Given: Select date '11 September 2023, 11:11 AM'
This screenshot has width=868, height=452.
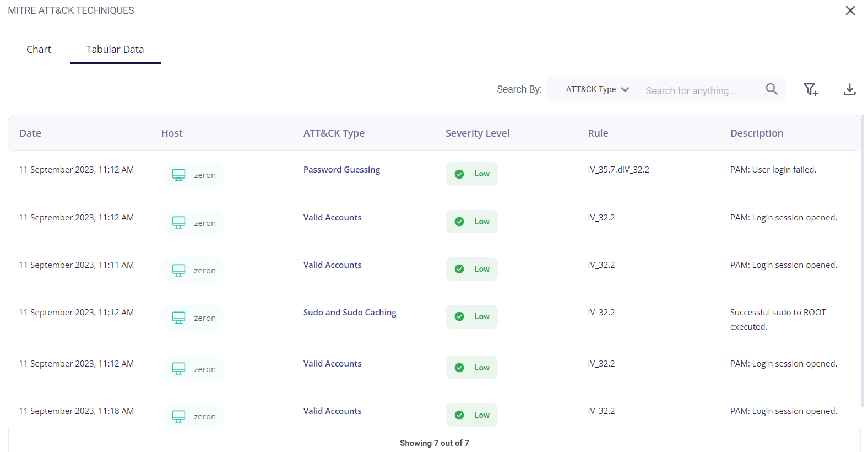Looking at the screenshot, I should pyautogui.click(x=77, y=265).
